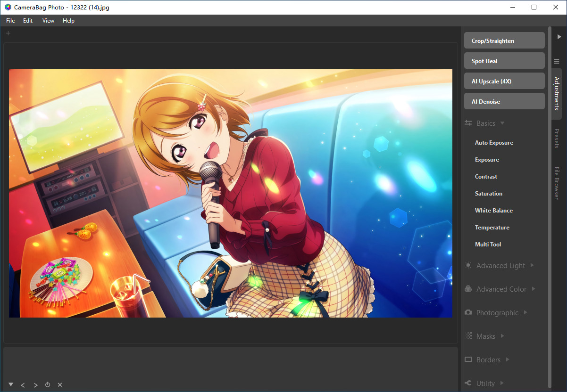Expand the Photographic section arrow
The image size is (567, 392).
(525, 312)
